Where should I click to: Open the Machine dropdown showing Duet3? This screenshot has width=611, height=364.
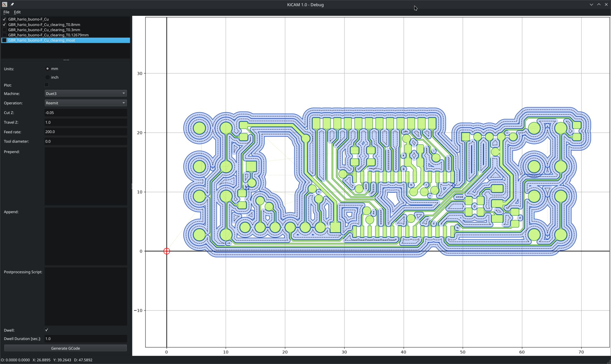tap(86, 93)
